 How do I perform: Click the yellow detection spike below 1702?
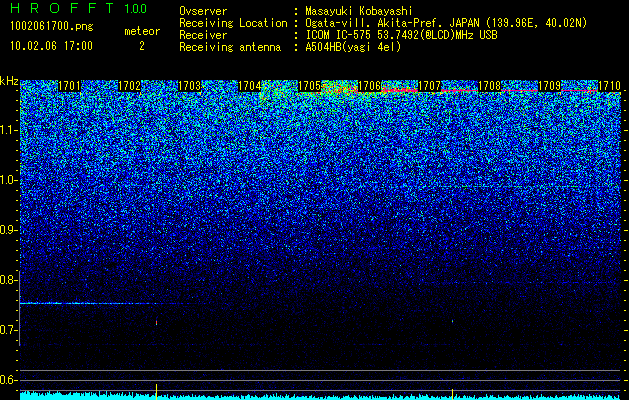point(156,391)
